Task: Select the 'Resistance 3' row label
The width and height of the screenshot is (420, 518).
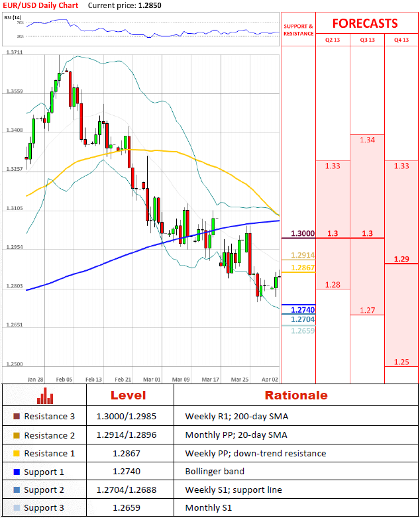Action: pos(49,416)
